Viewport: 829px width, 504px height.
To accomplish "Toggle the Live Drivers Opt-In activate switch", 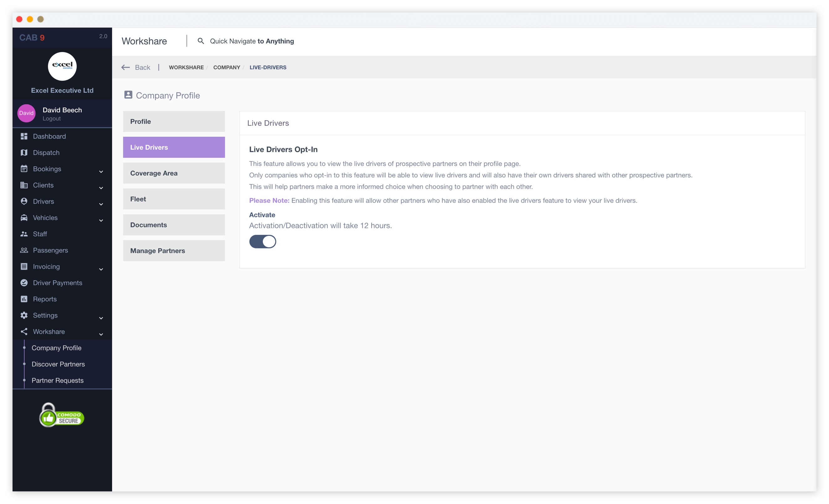I will point(262,241).
